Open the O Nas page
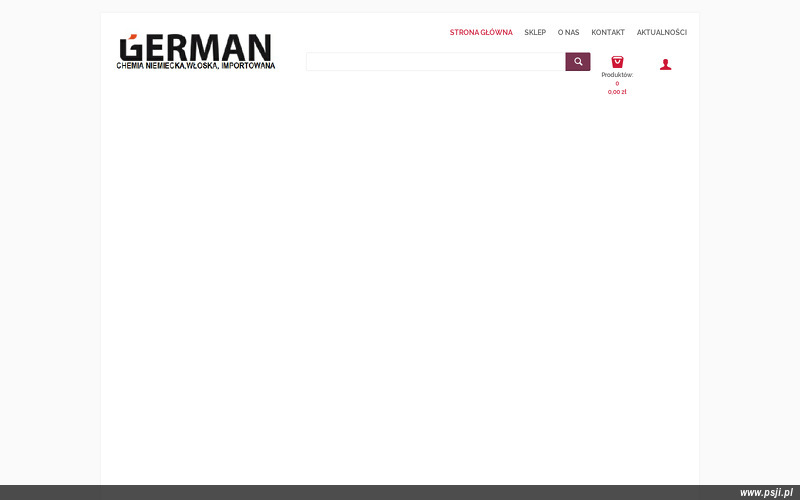The image size is (800, 500). coord(568,32)
